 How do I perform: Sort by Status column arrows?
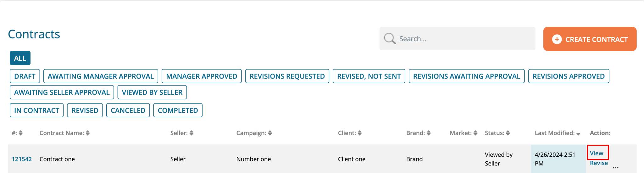[x=508, y=133]
